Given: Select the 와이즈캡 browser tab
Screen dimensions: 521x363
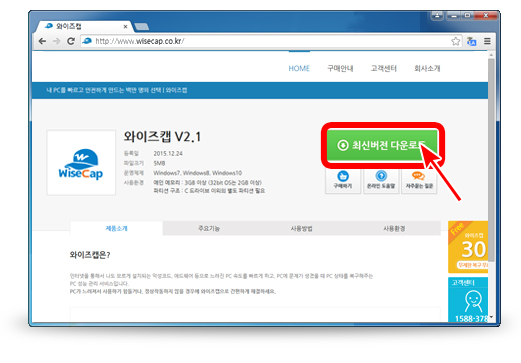Looking at the screenshot, I should point(83,26).
